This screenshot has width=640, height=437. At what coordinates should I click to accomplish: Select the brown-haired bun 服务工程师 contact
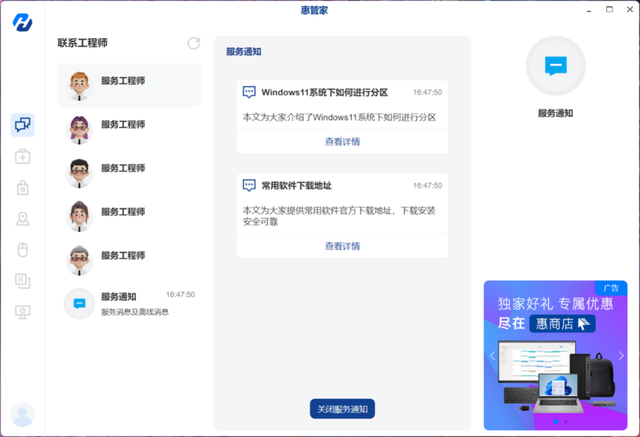129,216
